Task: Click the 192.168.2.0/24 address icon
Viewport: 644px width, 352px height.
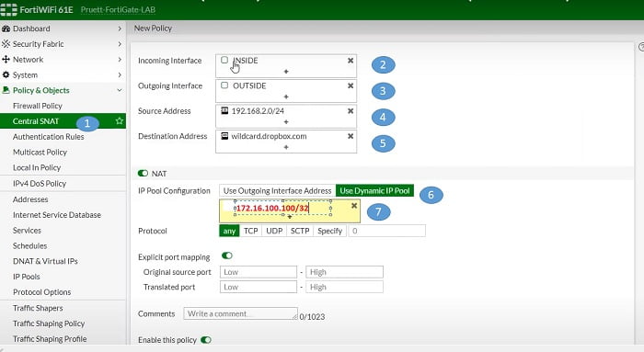Action: [x=224, y=110]
